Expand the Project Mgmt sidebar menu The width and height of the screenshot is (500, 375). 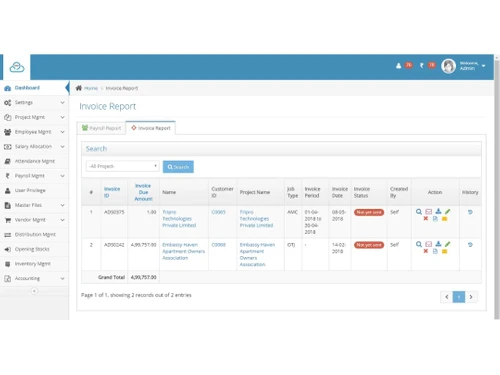(x=34, y=117)
